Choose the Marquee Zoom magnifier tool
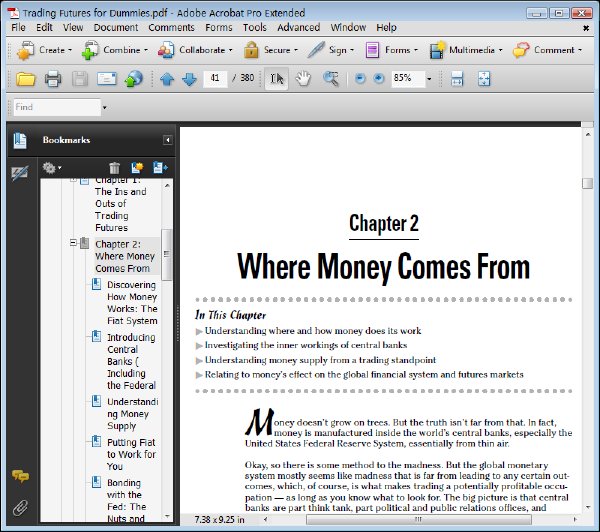This screenshot has width=600, height=532. 331,79
